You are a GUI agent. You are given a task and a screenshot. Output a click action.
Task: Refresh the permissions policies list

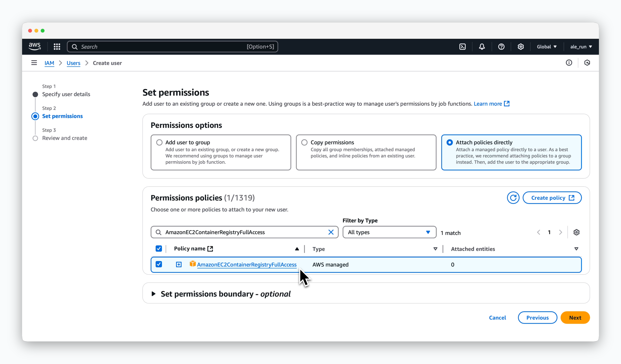click(x=513, y=198)
